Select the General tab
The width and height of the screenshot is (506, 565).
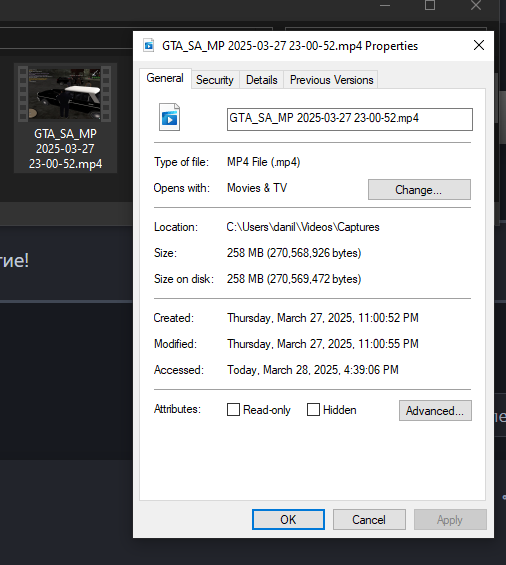(x=165, y=78)
